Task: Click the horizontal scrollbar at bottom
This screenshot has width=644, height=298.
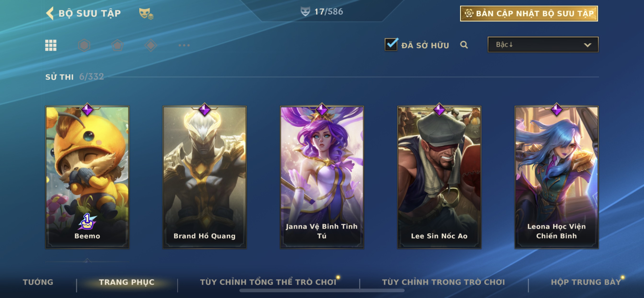Action: [x=322, y=291]
